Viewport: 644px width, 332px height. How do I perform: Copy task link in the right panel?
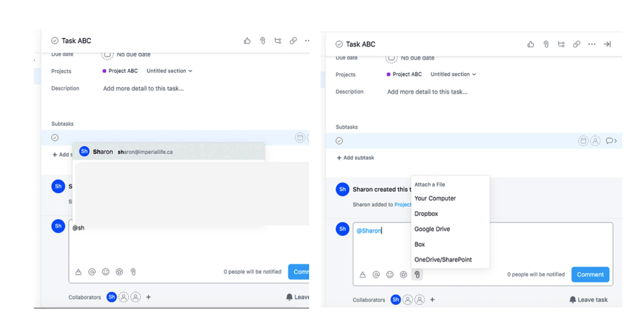576,44
